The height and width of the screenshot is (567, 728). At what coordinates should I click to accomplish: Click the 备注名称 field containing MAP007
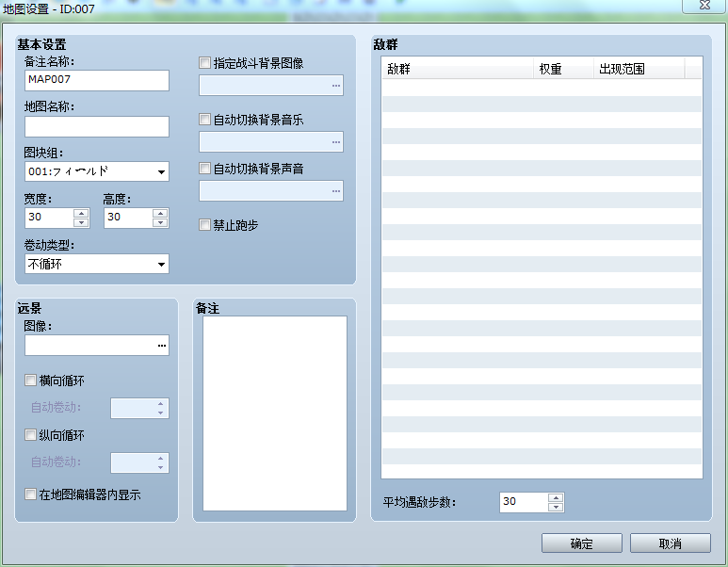(x=97, y=80)
